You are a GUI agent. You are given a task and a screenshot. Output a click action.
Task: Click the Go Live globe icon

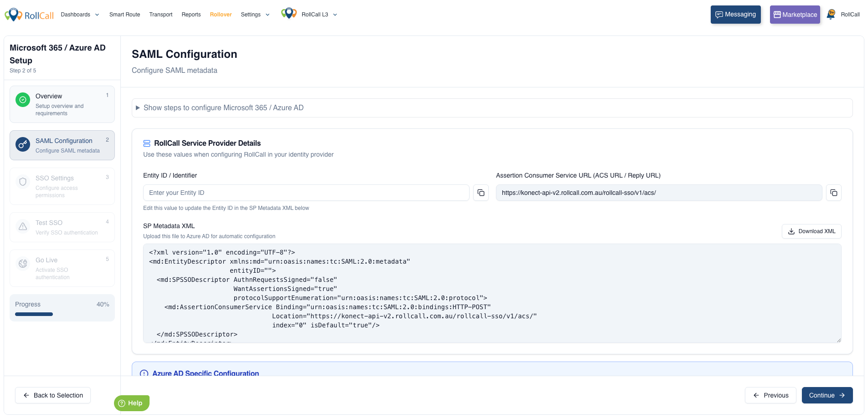[23, 264]
